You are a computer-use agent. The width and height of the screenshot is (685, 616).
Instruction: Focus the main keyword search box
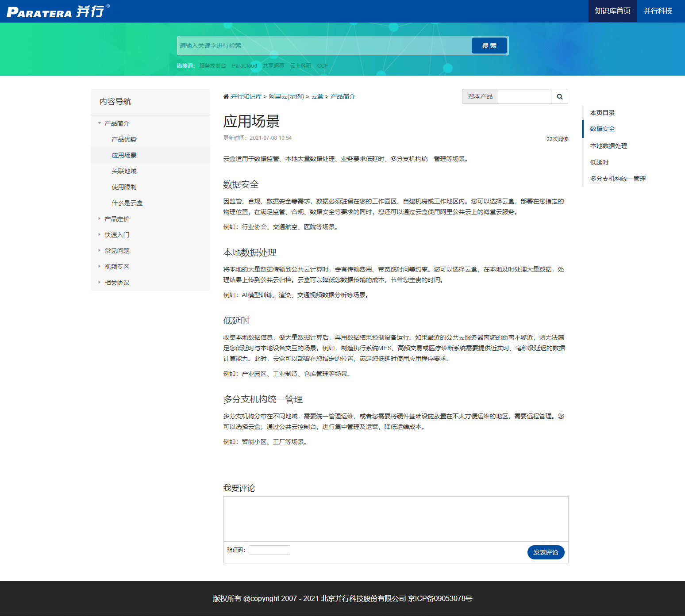click(324, 46)
